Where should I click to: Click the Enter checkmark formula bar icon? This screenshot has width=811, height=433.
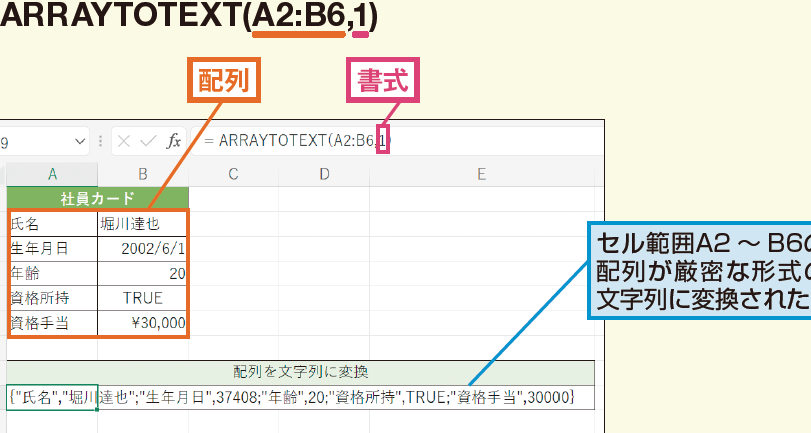click(148, 141)
